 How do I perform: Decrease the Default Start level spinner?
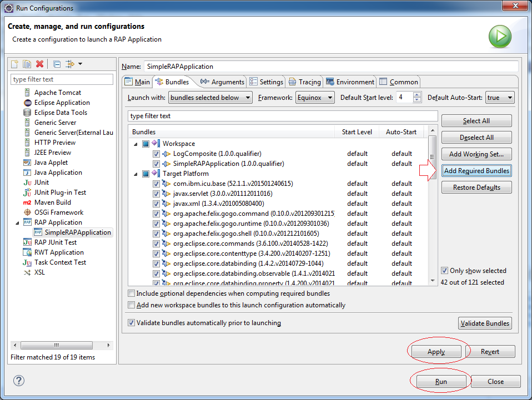point(417,100)
